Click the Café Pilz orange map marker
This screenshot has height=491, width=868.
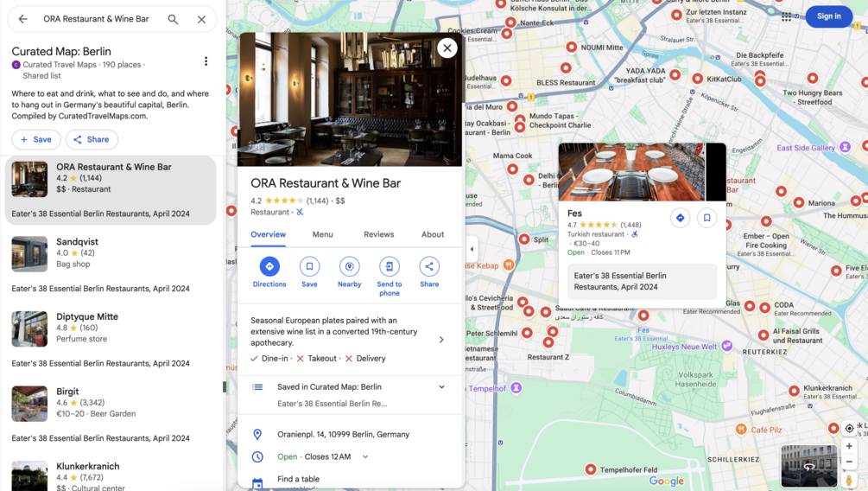point(741,430)
